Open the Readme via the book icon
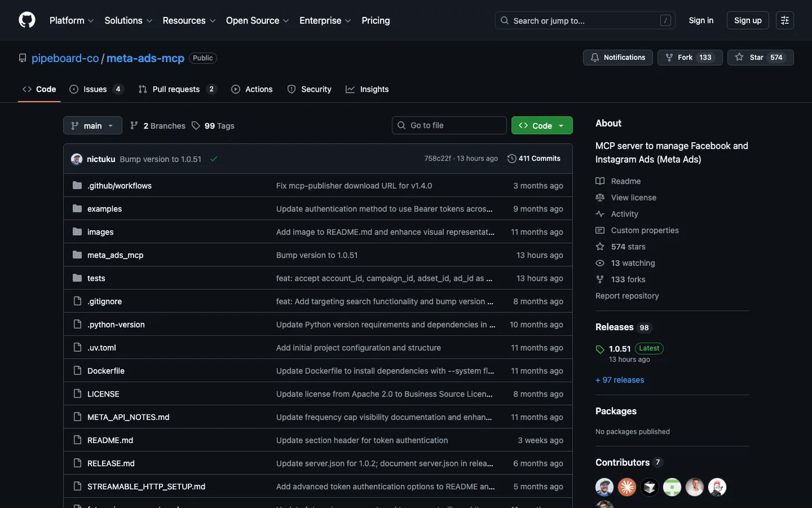This screenshot has height=508, width=812. (599, 181)
